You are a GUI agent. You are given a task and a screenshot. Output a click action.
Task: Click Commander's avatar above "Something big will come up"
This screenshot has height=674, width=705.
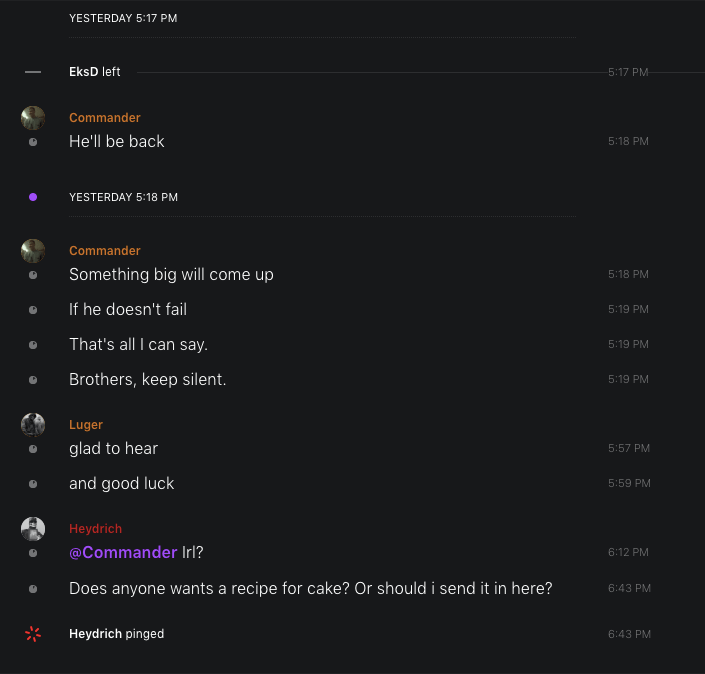point(33,251)
